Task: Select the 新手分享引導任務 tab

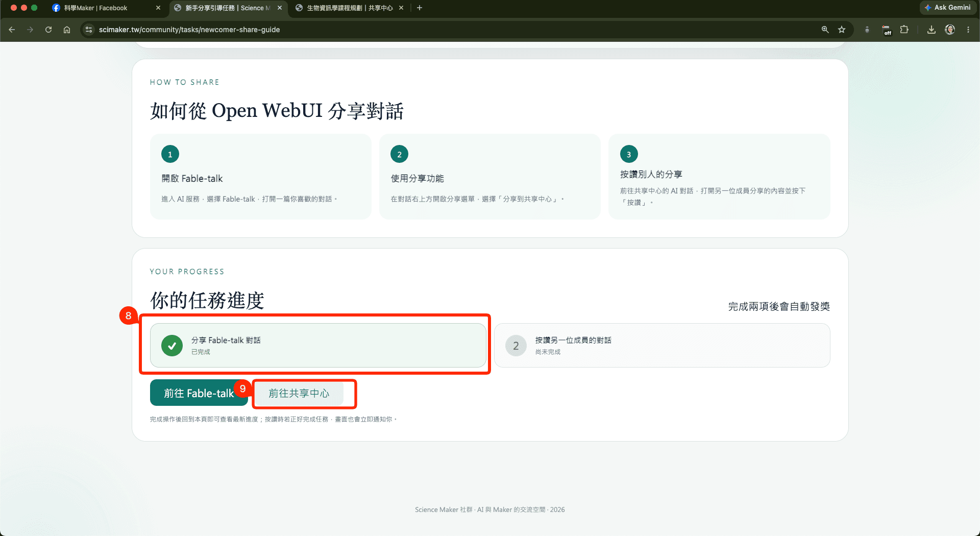Action: [228, 8]
